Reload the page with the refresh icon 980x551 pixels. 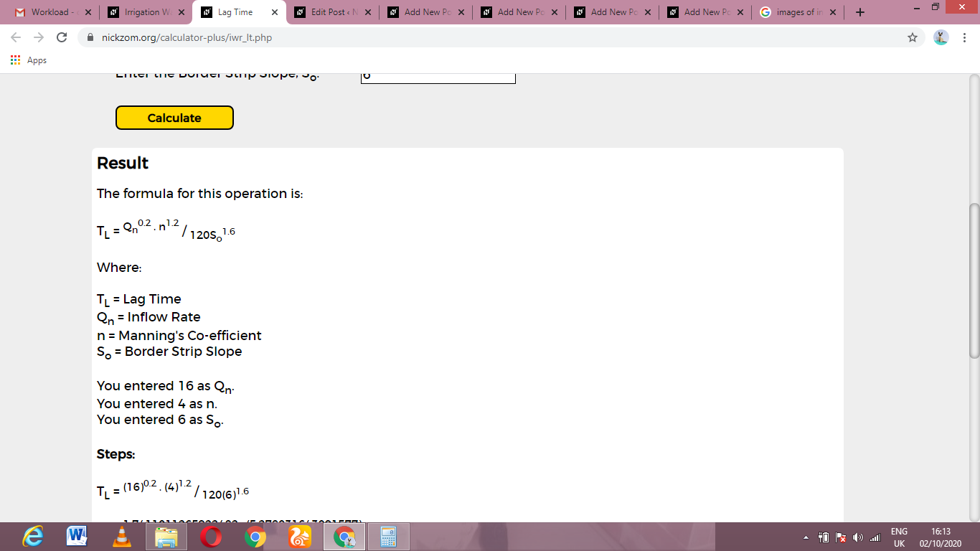(x=62, y=37)
